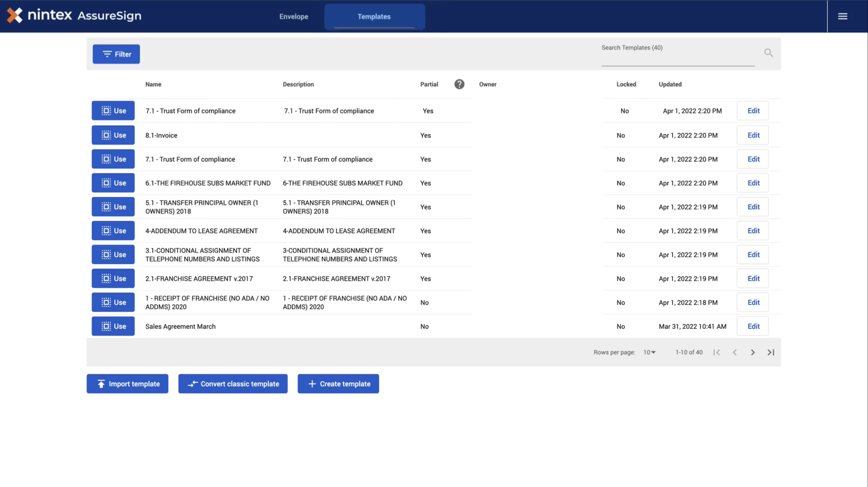
Task: Select the 8.1-Invoice name cell
Action: click(x=161, y=135)
